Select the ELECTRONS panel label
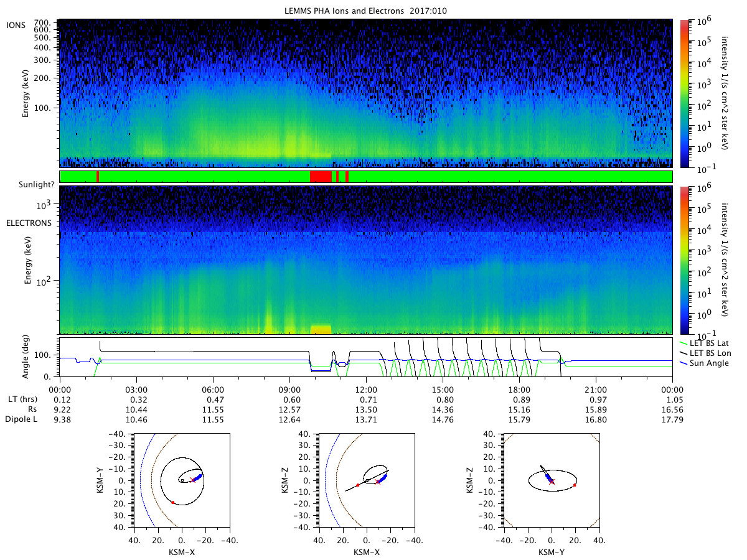Screen dimensions: 747x560 (x=29, y=223)
